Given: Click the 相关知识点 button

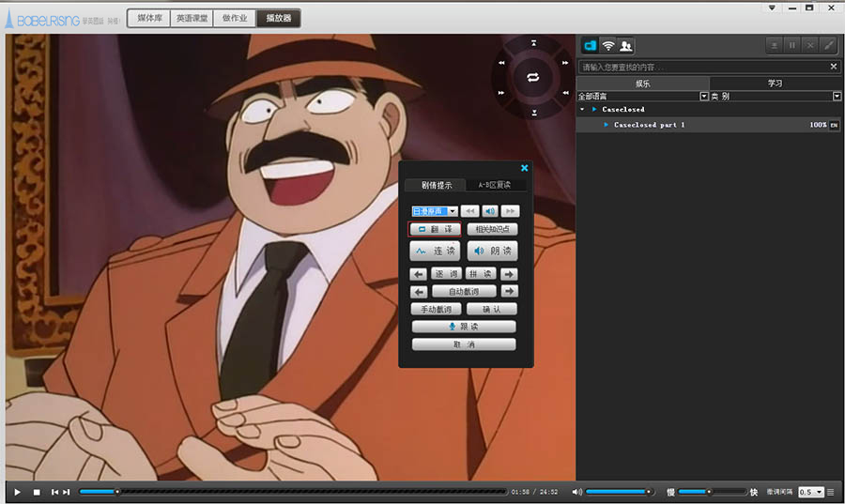Looking at the screenshot, I should pyautogui.click(x=492, y=229).
